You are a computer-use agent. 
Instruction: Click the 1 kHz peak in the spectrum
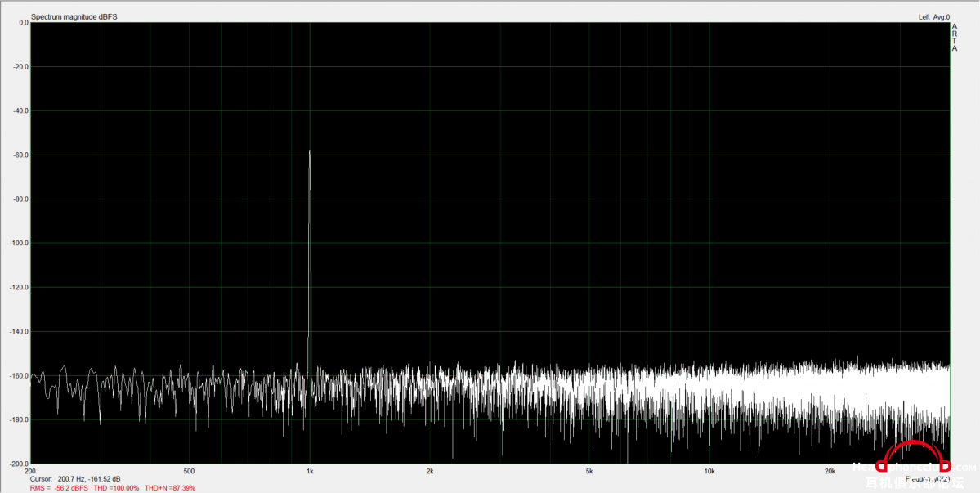point(310,152)
